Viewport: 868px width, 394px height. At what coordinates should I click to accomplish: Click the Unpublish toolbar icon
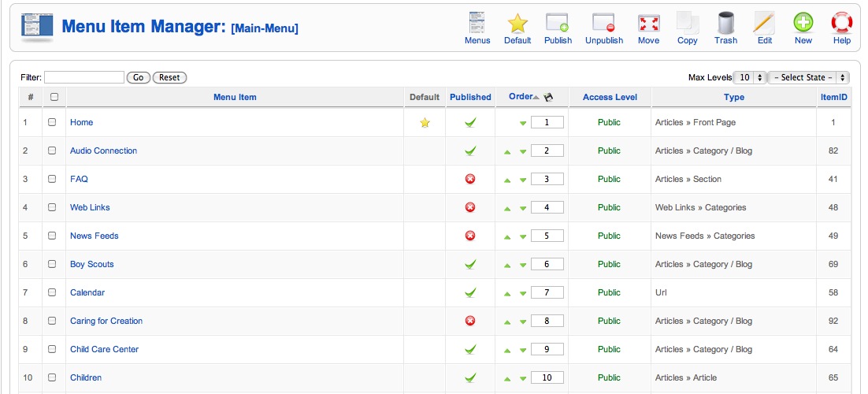[604, 24]
